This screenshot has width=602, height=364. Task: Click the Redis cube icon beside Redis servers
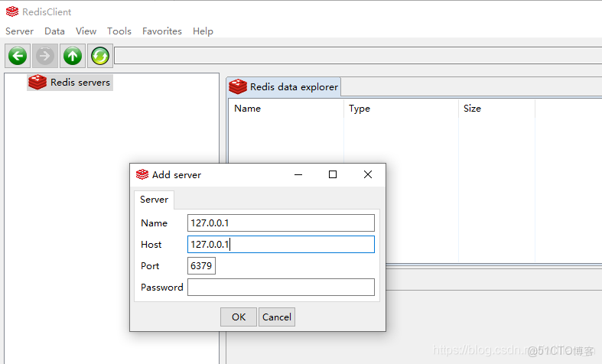[37, 82]
